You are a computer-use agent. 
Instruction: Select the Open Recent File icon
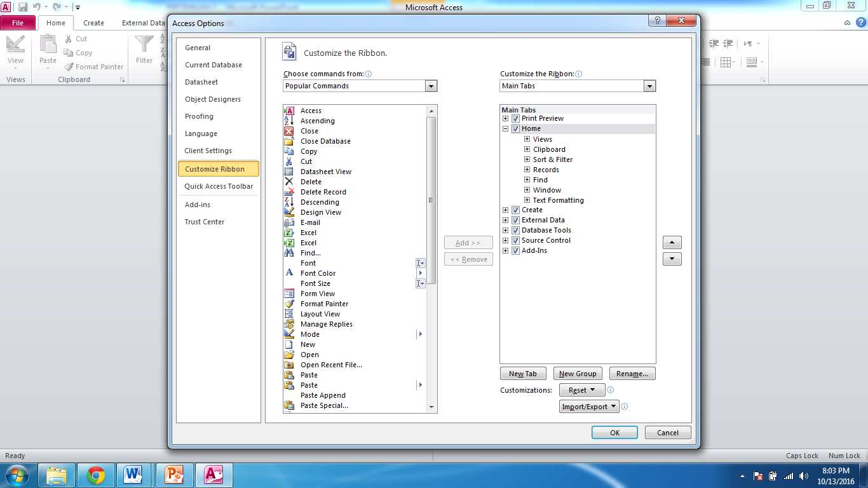tap(289, 365)
